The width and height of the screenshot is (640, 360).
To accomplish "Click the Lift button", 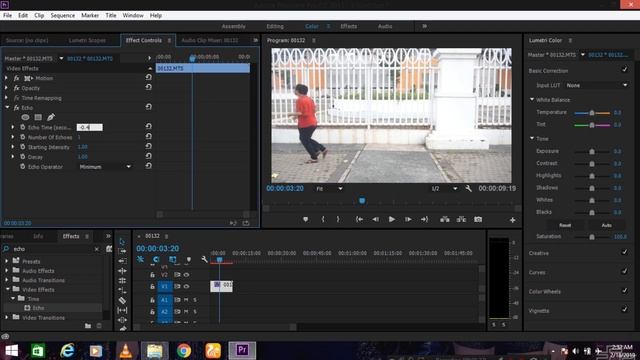I will point(445,220).
